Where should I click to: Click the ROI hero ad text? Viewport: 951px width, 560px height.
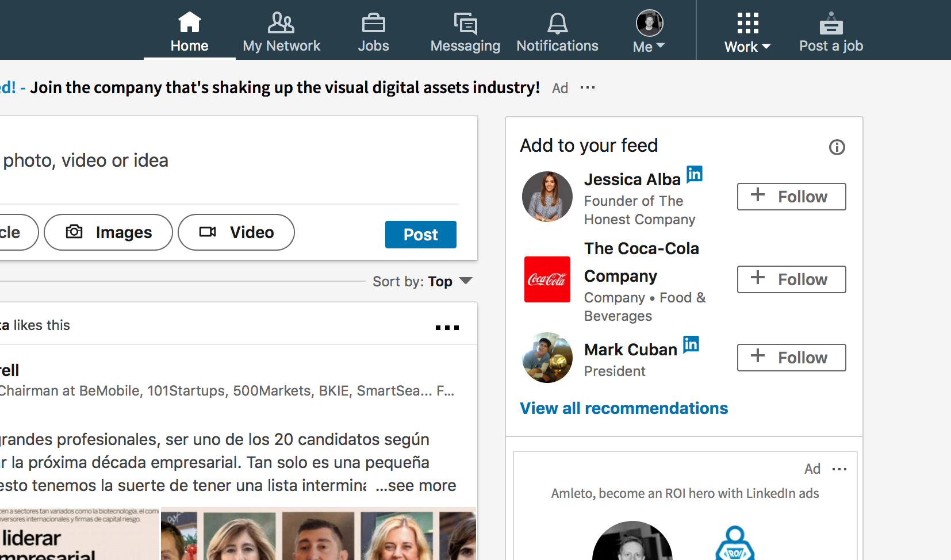685,493
